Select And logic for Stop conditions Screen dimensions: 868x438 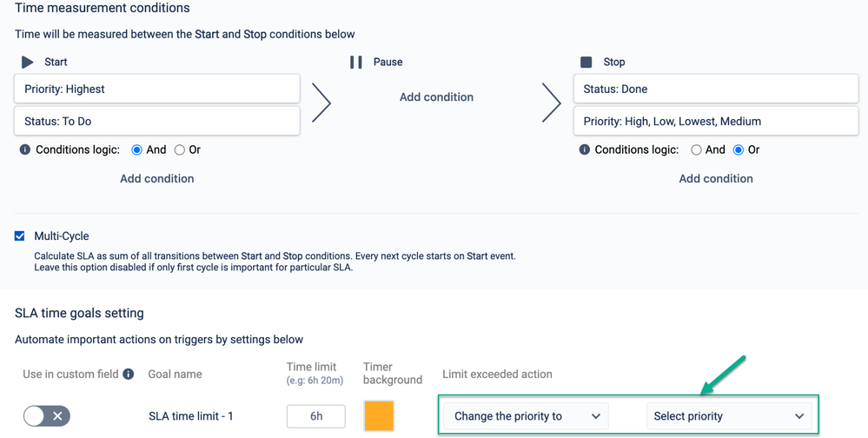tap(697, 150)
